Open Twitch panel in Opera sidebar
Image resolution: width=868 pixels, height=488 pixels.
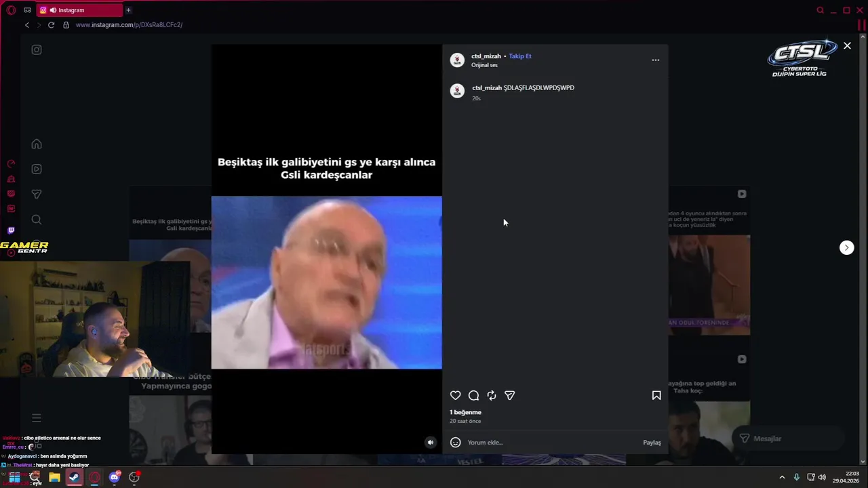point(11,230)
